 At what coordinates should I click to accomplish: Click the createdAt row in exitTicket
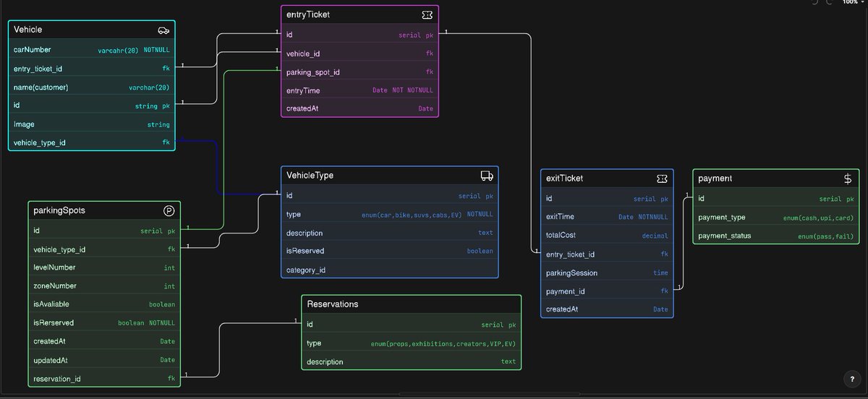pyautogui.click(x=607, y=309)
